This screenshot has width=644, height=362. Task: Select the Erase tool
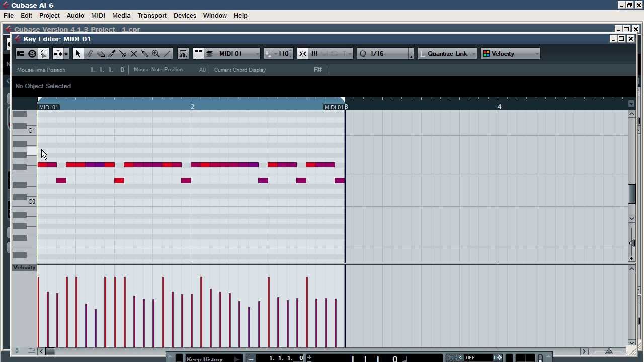(x=101, y=54)
